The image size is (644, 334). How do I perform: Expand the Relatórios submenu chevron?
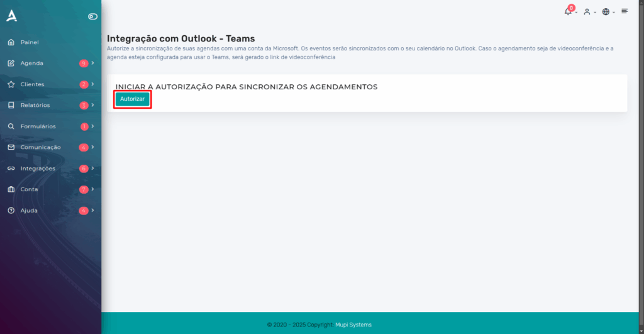point(93,105)
